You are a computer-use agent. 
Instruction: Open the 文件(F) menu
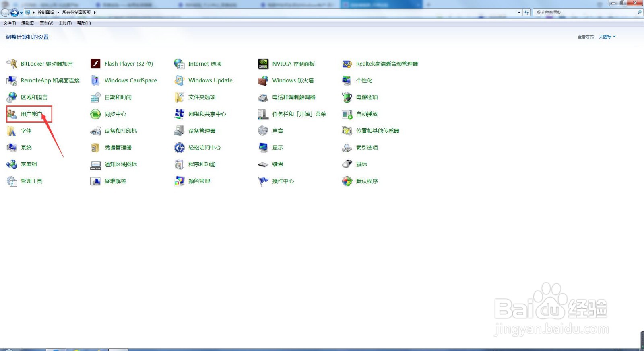coord(10,23)
